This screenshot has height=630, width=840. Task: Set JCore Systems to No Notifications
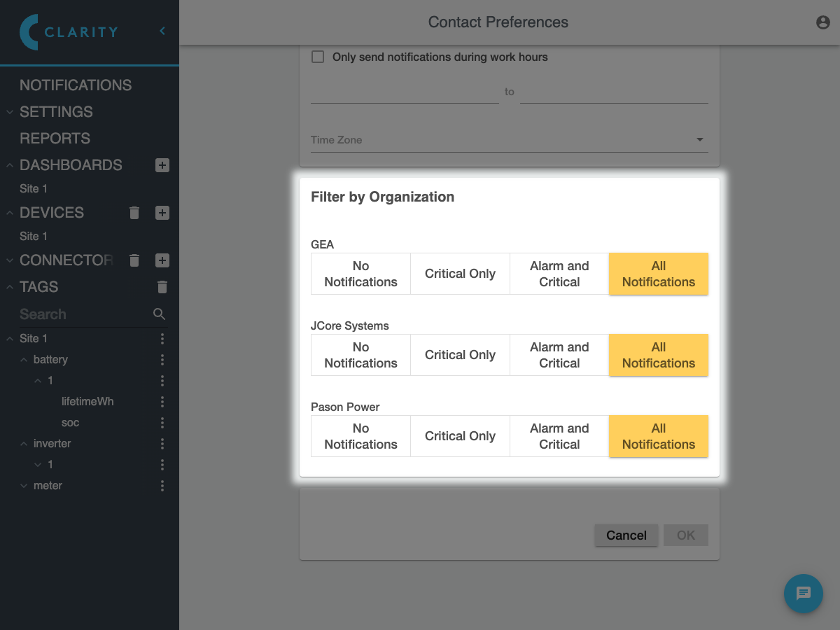pos(360,355)
